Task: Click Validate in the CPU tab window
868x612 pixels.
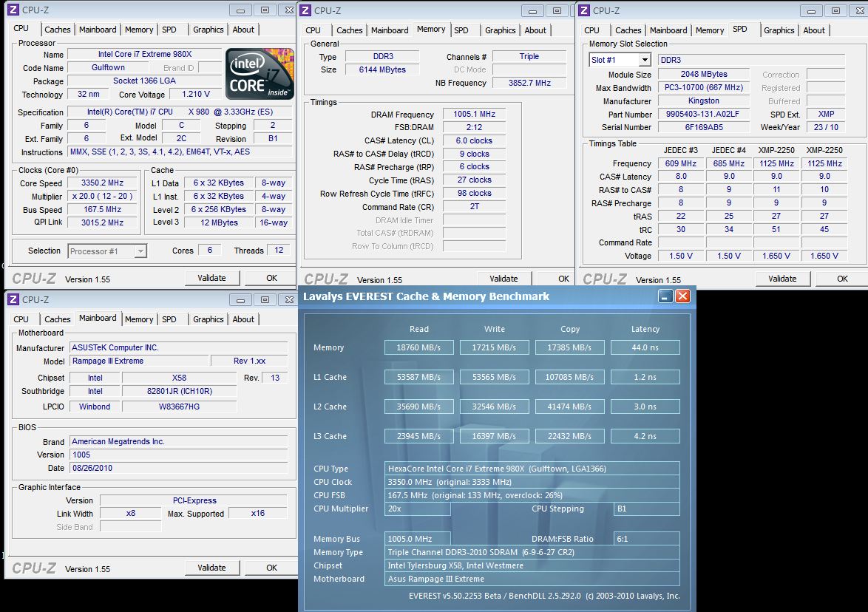Action: 211,278
